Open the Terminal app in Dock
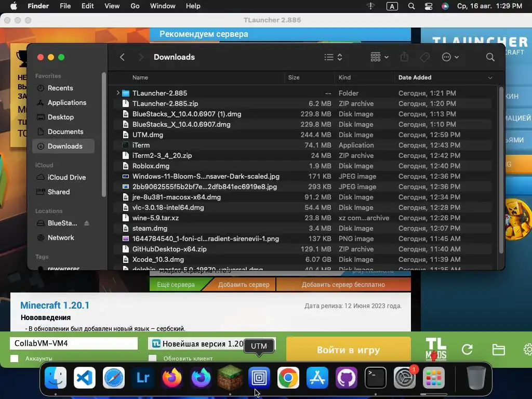 click(x=376, y=377)
